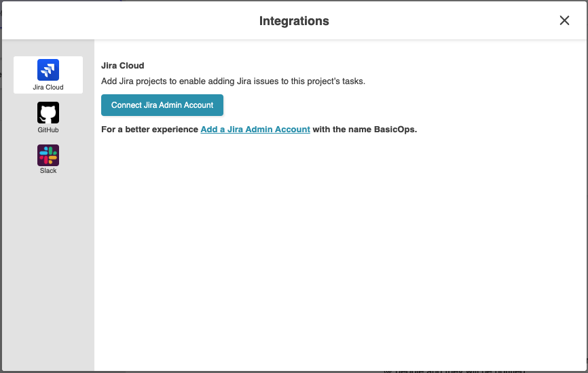Screen dimensions: 588x373
Task: Select the Jira Cloud integration icon
Action: point(48,70)
